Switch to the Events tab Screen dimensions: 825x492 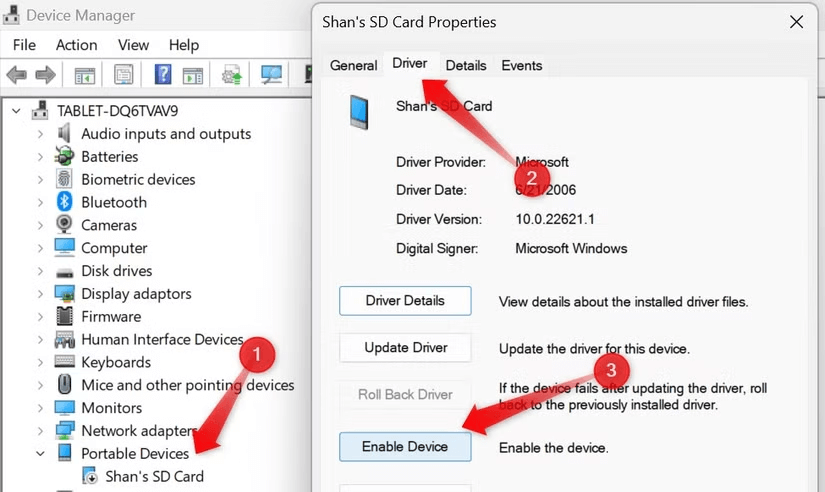pyautogui.click(x=521, y=65)
